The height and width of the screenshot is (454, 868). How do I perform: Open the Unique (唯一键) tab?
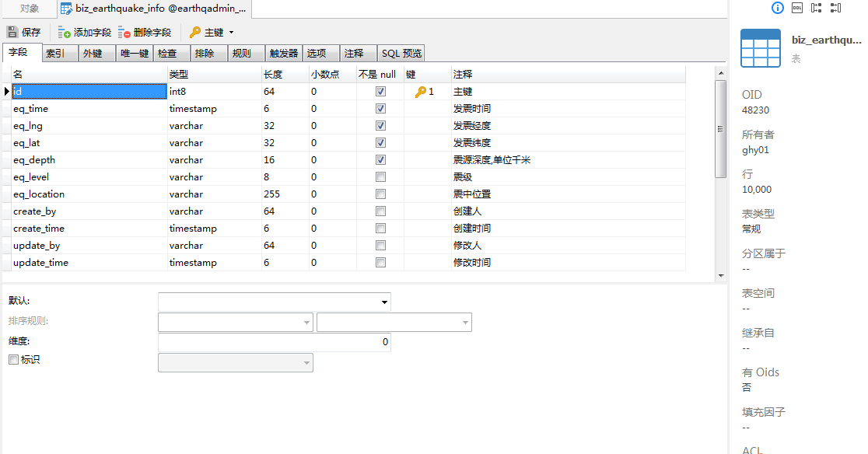pos(135,53)
